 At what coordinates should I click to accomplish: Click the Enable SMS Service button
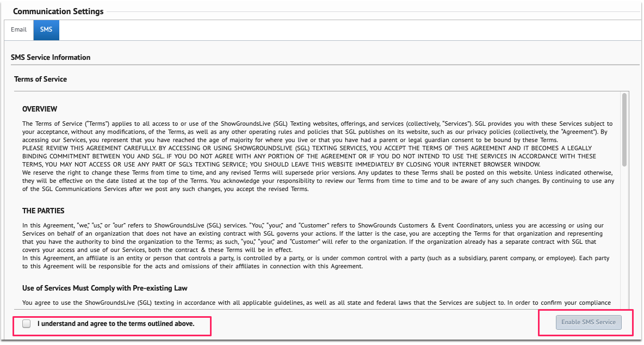589,322
